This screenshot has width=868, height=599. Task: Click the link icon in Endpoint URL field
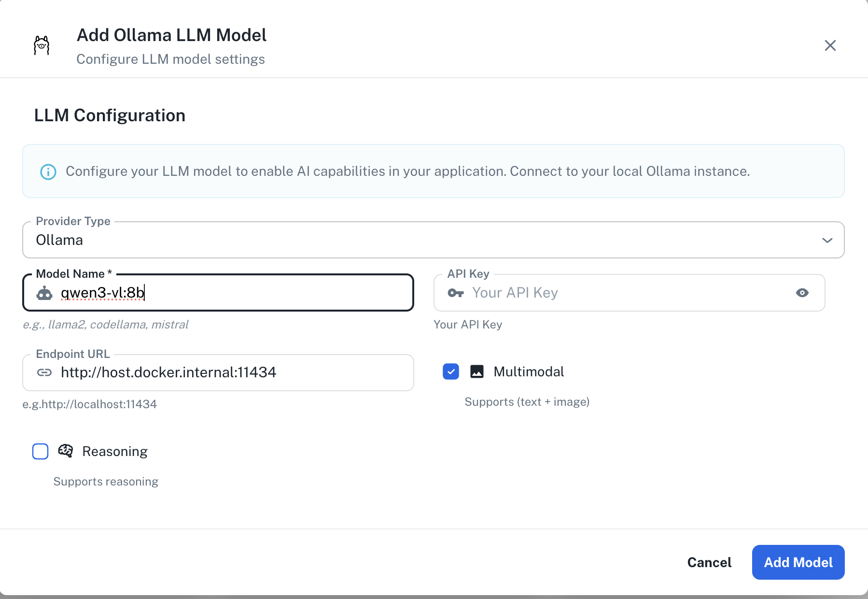pos(44,372)
